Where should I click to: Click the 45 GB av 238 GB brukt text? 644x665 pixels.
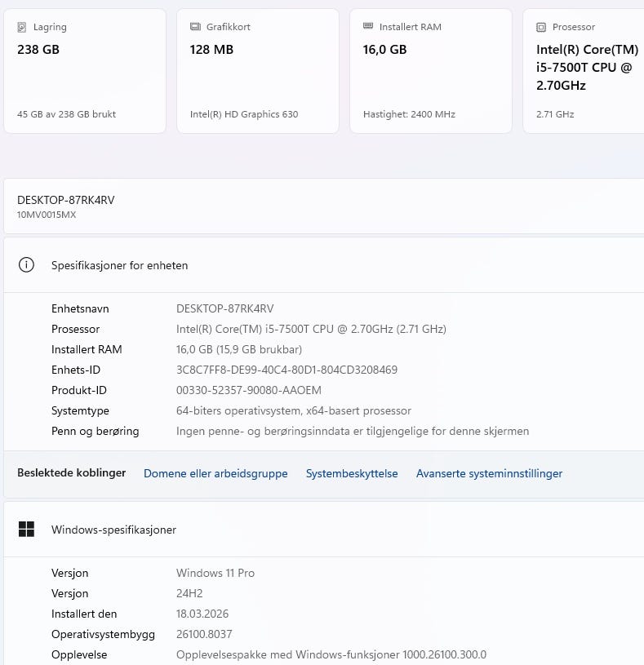66,114
